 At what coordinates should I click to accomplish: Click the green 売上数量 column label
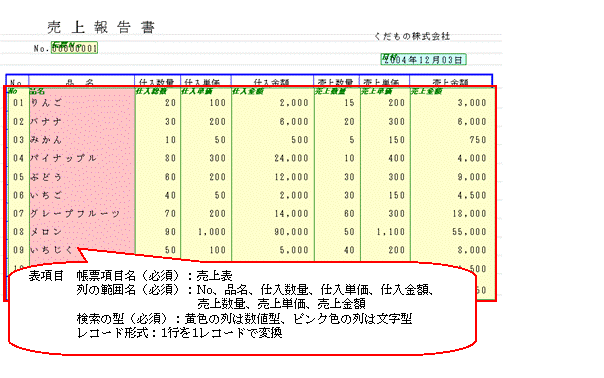331,91
